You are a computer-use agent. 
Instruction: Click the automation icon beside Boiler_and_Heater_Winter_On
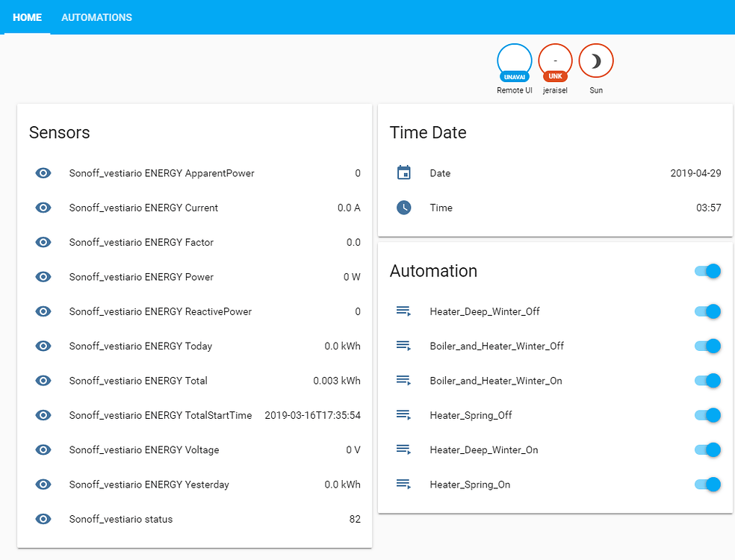click(403, 380)
